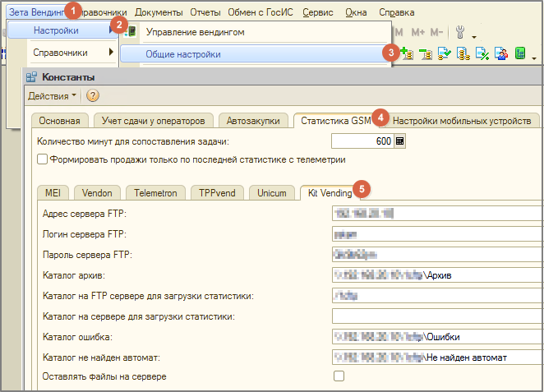Viewport: 544px width, 392px height.
Task: Open the Окна menu
Action: (356, 12)
